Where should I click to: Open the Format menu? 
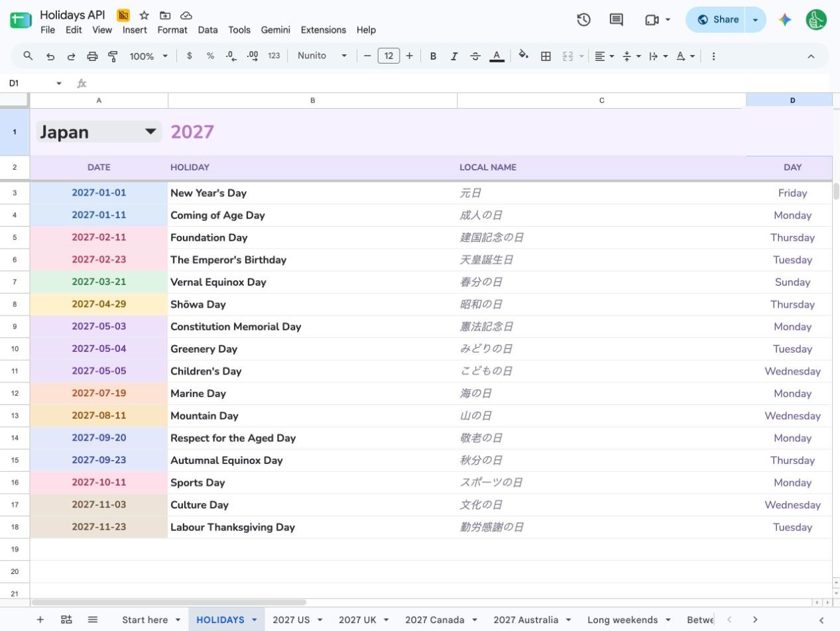pyautogui.click(x=172, y=30)
